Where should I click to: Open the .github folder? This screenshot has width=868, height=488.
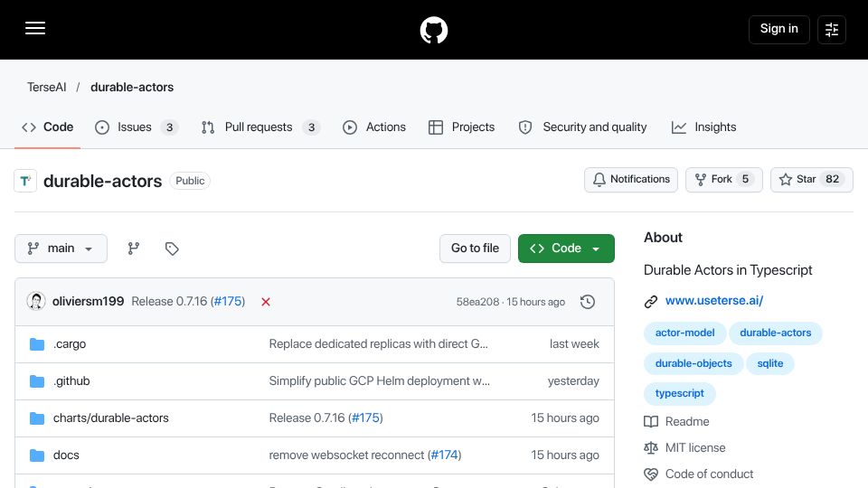point(71,381)
